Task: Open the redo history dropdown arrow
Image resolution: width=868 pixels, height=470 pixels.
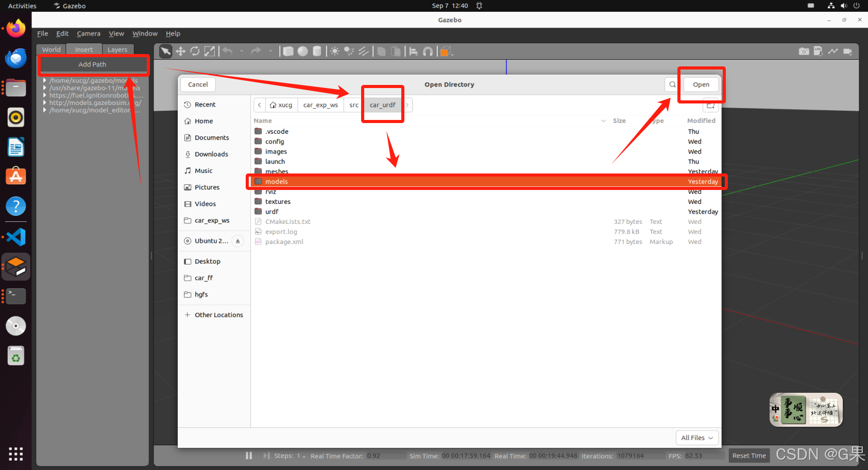Action: coord(270,51)
